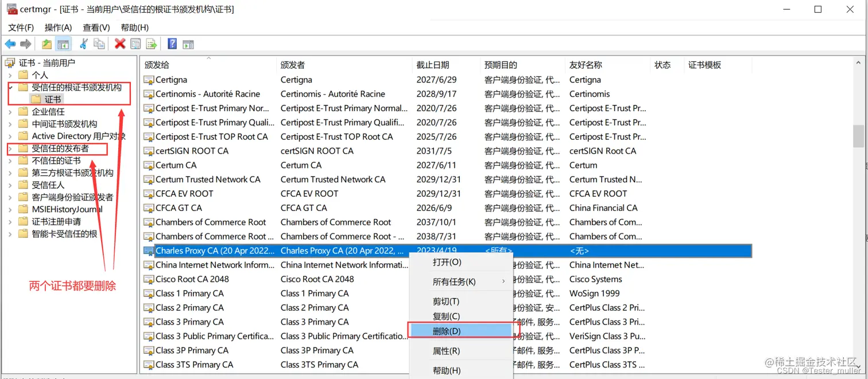Screen dimensions: 868x379
Task: Select Certinomis - Autorité Racine certificate
Action: 208,94
